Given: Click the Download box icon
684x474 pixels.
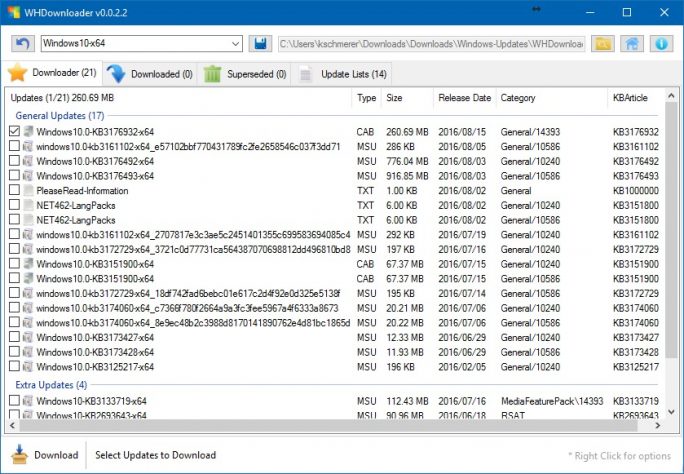Looking at the screenshot, I should click(19, 454).
